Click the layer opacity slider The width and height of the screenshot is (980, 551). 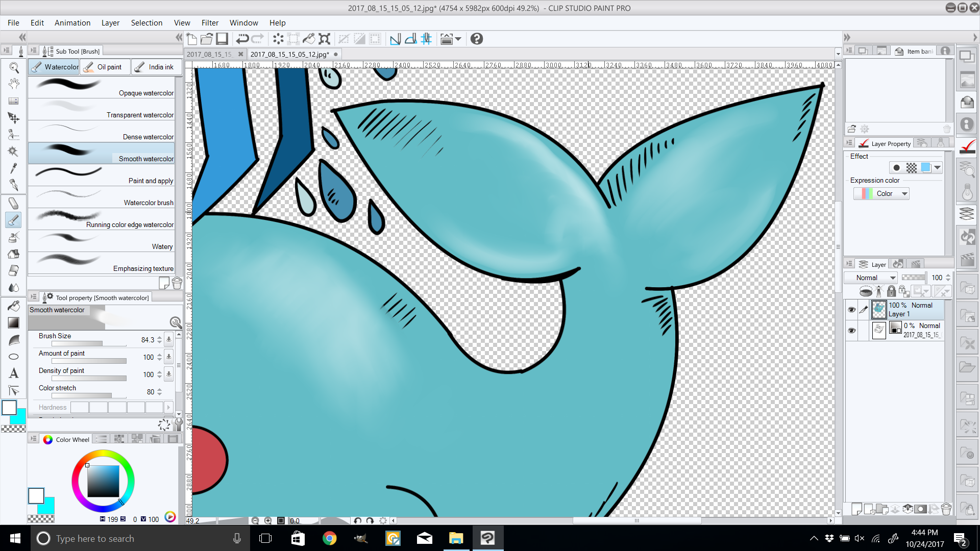(x=914, y=278)
